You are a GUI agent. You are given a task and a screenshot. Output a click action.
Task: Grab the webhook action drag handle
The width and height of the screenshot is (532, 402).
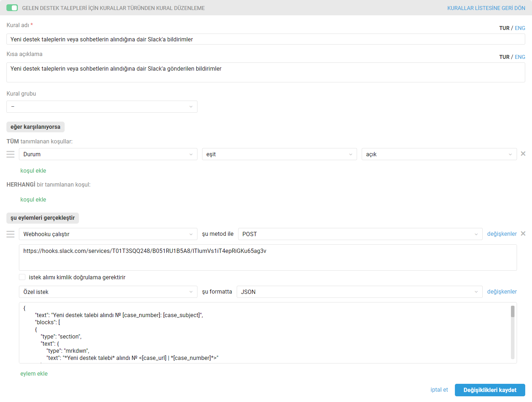point(11,234)
